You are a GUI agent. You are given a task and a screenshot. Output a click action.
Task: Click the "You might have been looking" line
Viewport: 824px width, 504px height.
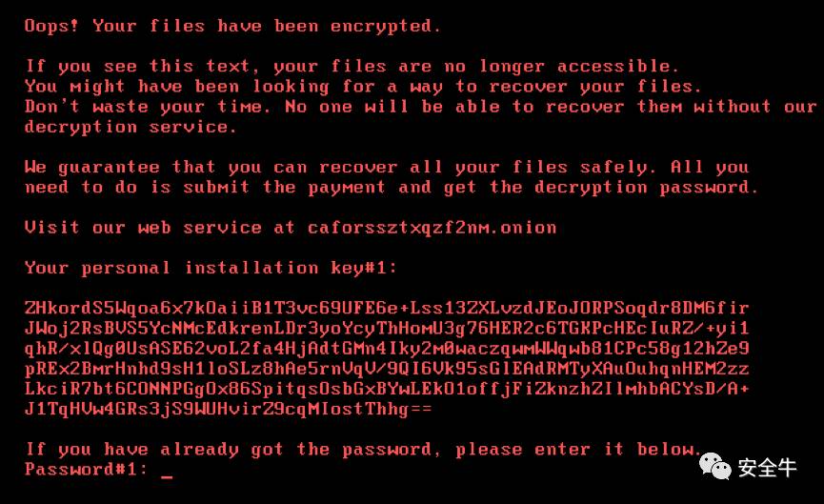coord(362,86)
